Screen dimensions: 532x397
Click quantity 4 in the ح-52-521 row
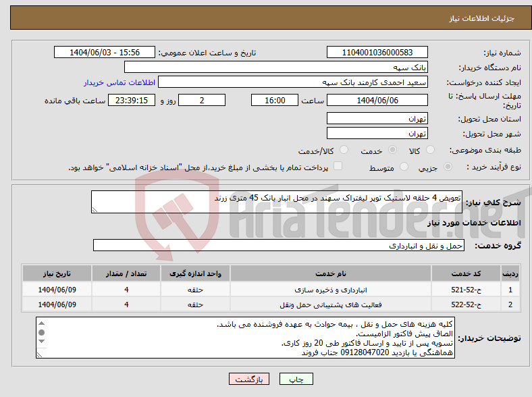pos(126,290)
